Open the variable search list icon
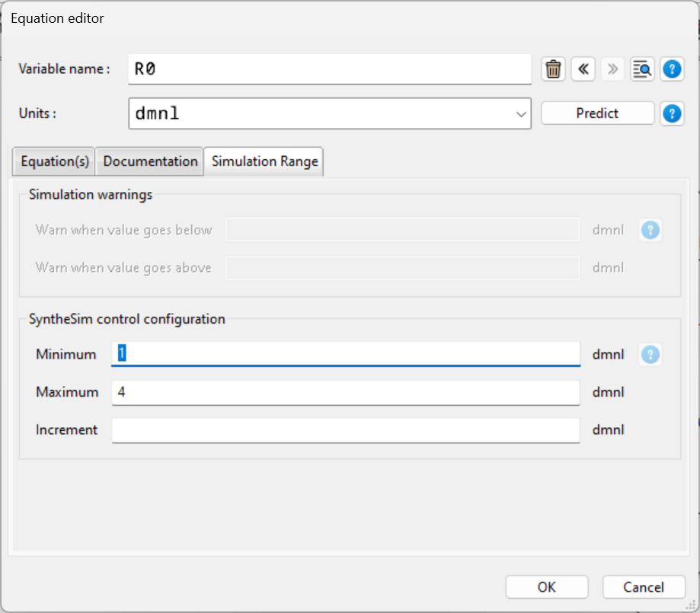The height and width of the screenshot is (613, 700). pyautogui.click(x=642, y=69)
